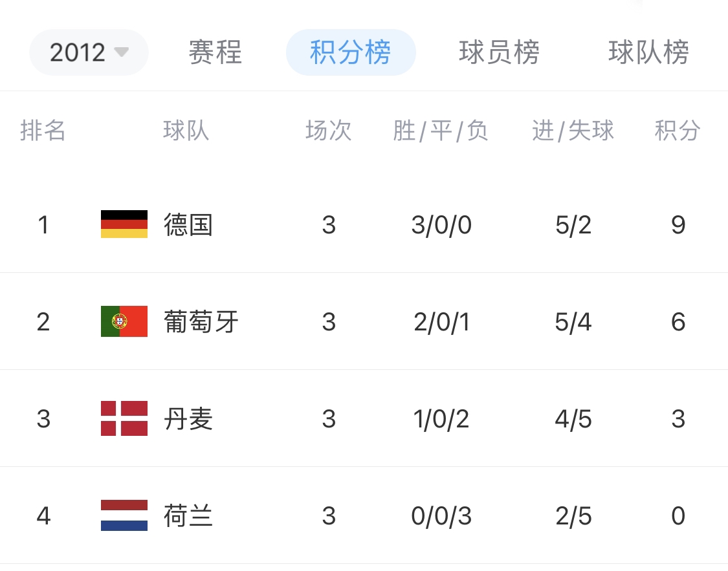Open the 球员榜 tab
Screen dimensions: 728x571
(499, 52)
